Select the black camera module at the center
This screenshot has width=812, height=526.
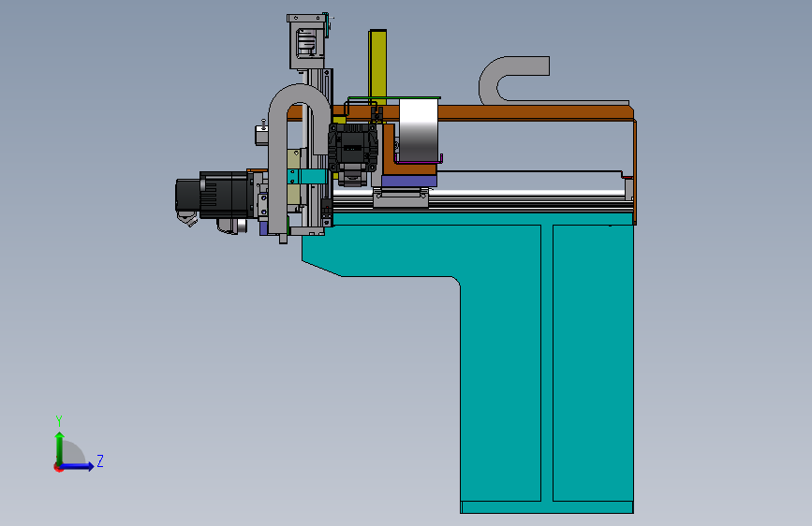[353, 149]
